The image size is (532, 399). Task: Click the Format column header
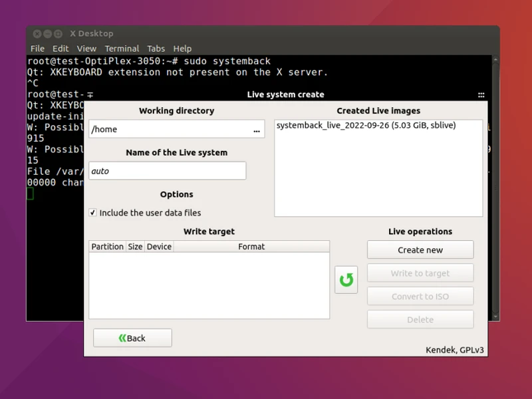click(x=251, y=246)
